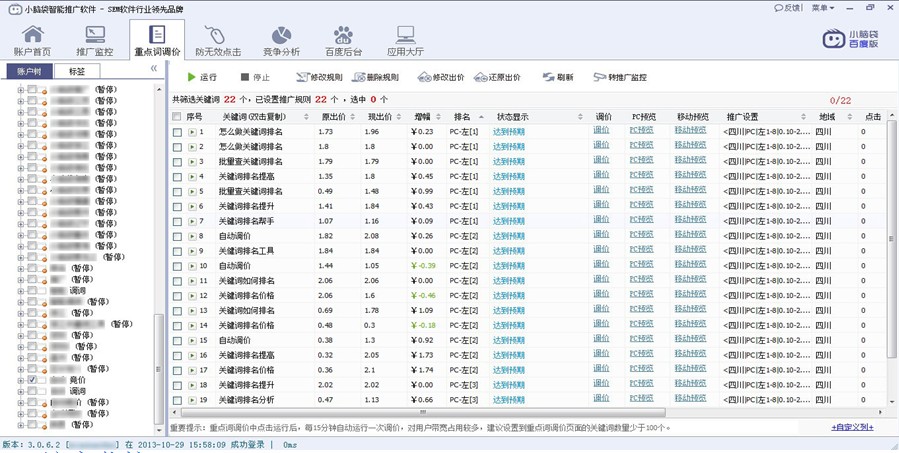Open the 账户首页 home icon
The width and height of the screenshot is (899, 453).
click(32, 40)
